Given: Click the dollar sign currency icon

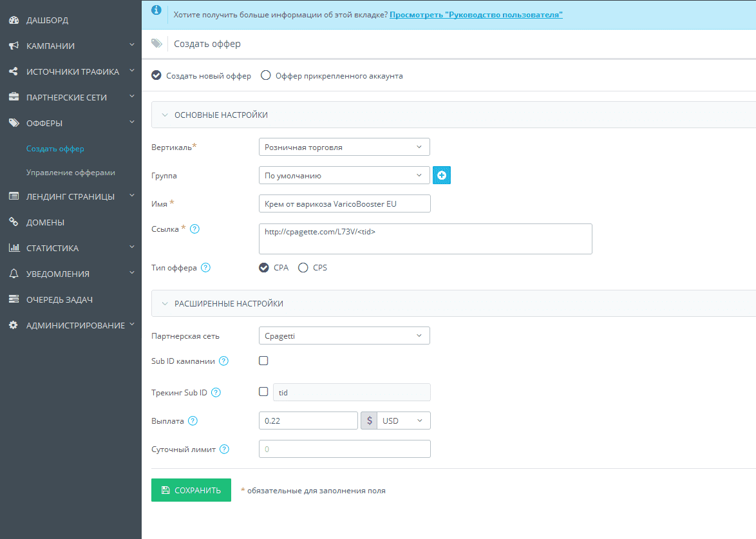Looking at the screenshot, I should [x=369, y=421].
